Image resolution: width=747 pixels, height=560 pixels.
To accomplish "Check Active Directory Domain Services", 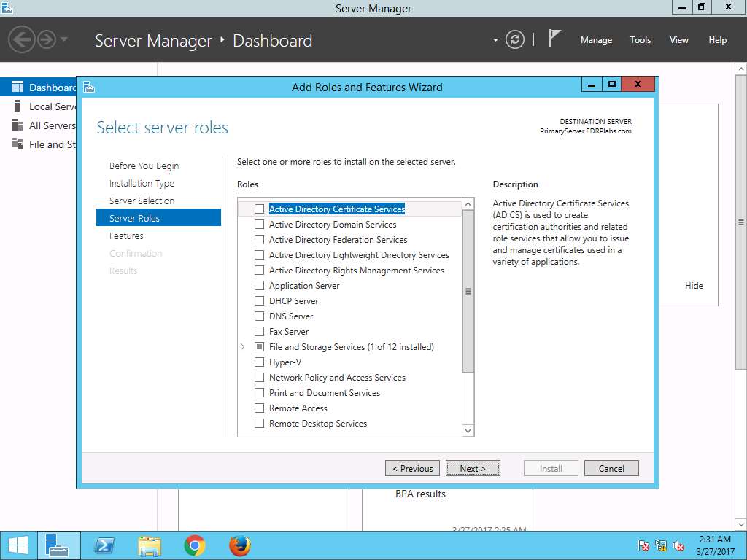I will [x=259, y=224].
